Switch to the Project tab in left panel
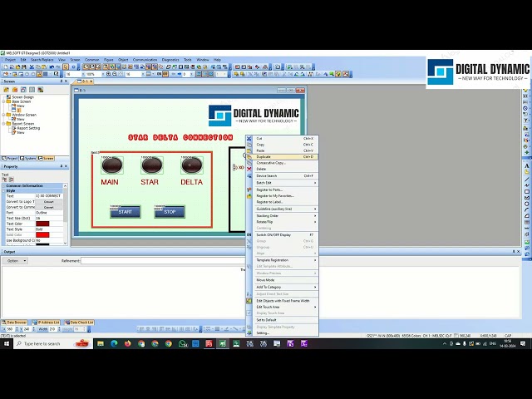 10,159
